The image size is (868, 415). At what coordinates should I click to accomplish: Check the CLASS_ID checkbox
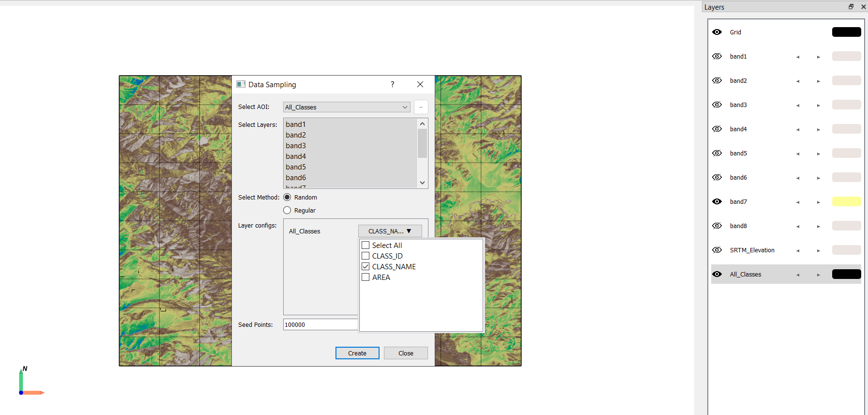click(x=366, y=256)
